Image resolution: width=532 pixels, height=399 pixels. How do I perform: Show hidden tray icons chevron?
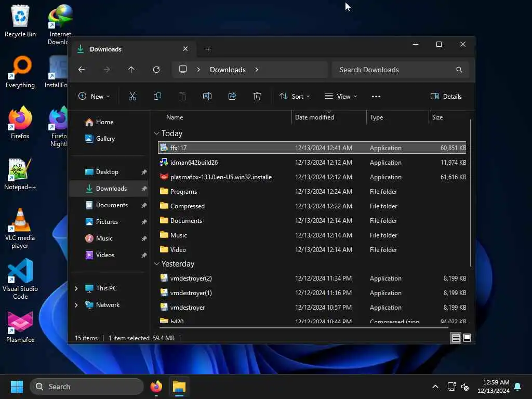(435, 387)
